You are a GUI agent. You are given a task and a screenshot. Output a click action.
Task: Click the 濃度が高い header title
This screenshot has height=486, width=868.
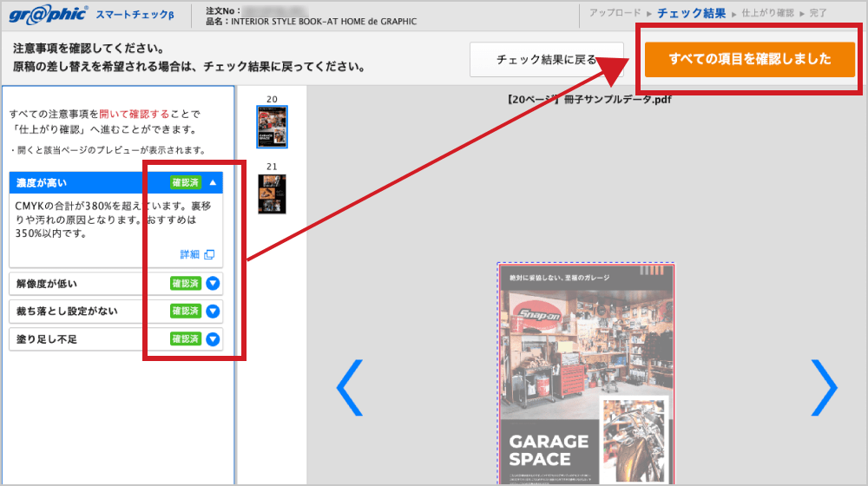[42, 182]
